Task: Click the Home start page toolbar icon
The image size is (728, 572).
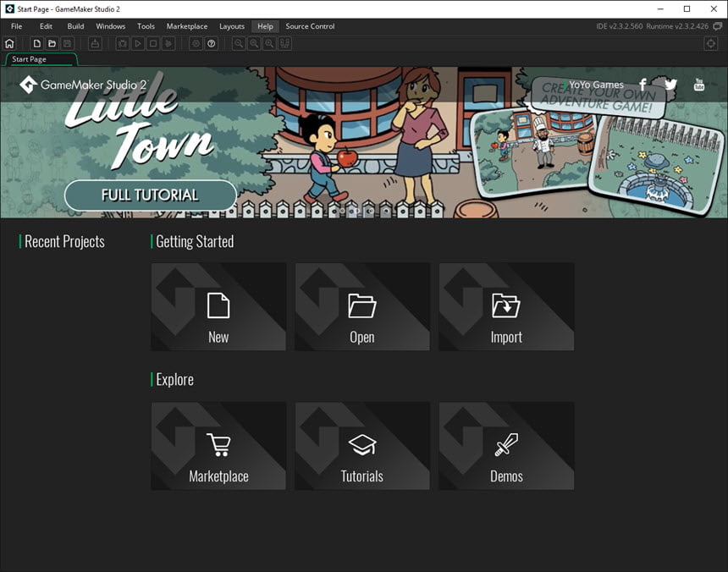Action: (x=9, y=44)
